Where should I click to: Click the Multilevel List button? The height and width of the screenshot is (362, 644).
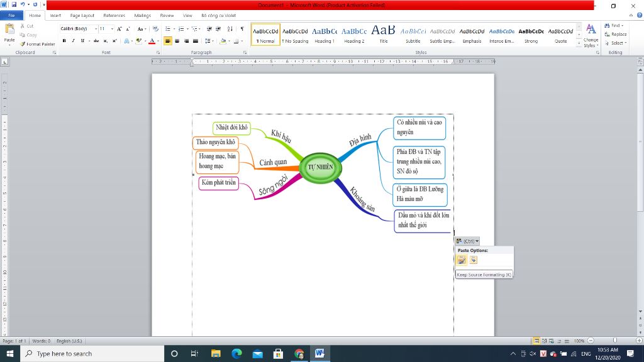coord(195,29)
